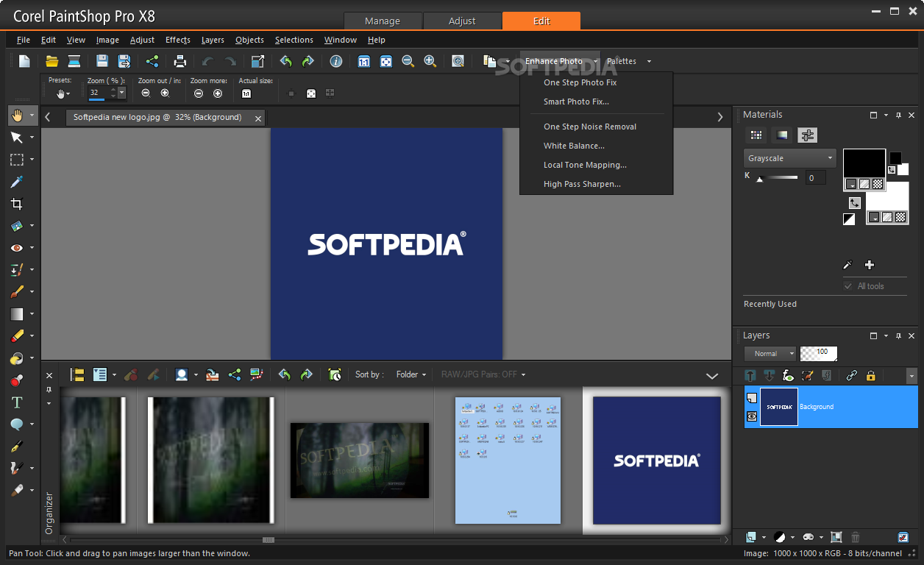
Task: Click the Print icon
Action: (x=180, y=61)
